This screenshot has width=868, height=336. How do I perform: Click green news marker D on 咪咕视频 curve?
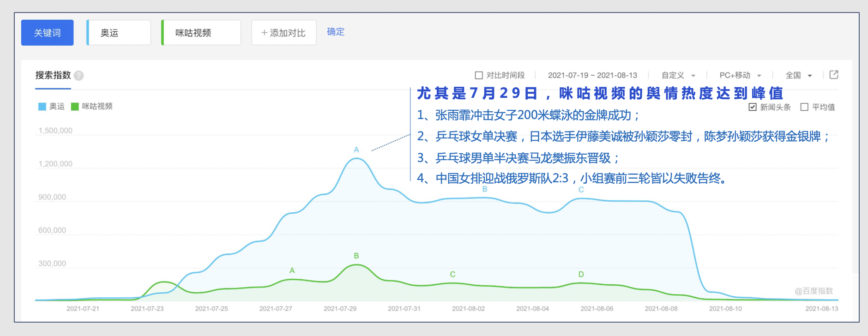(581, 274)
